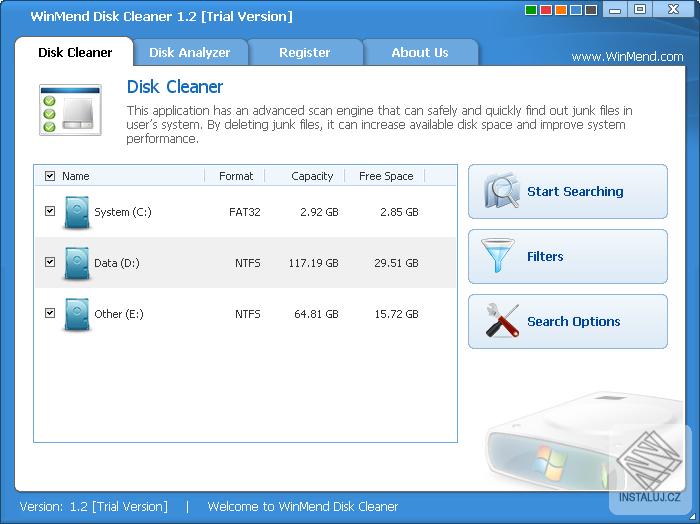This screenshot has width=700, height=524.
Task: Minimize the WinMend window
Action: tap(615, 9)
